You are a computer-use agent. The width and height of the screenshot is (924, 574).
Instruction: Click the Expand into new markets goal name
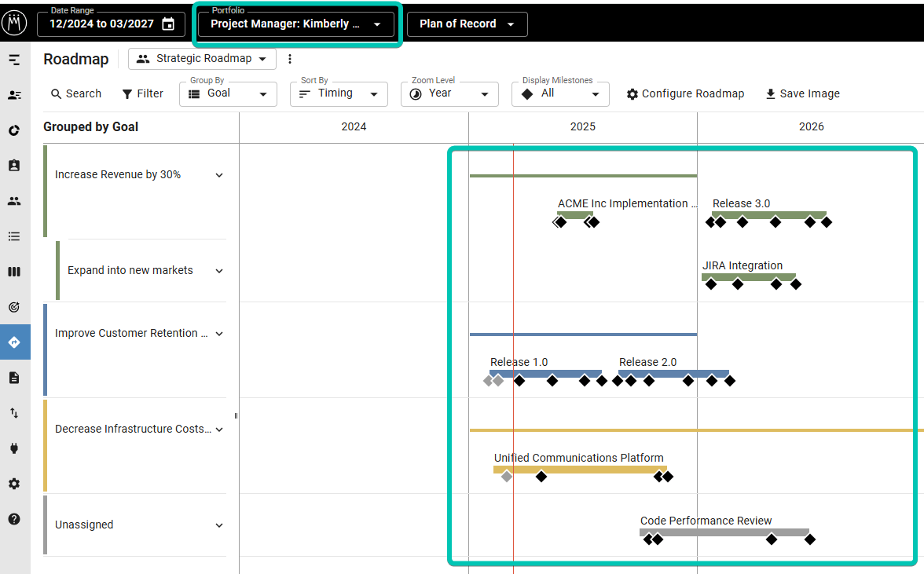[x=130, y=270]
